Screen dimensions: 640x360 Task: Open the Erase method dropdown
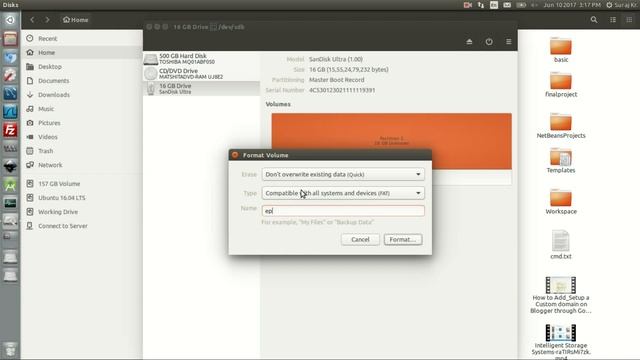[343, 174]
